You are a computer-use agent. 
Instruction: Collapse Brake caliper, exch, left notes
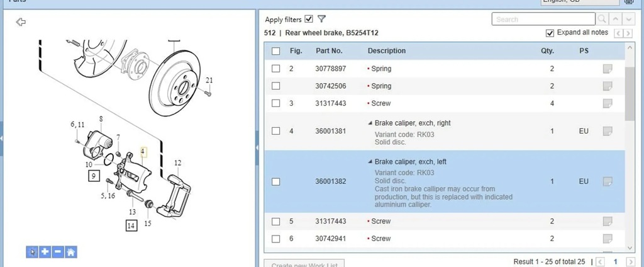370,162
